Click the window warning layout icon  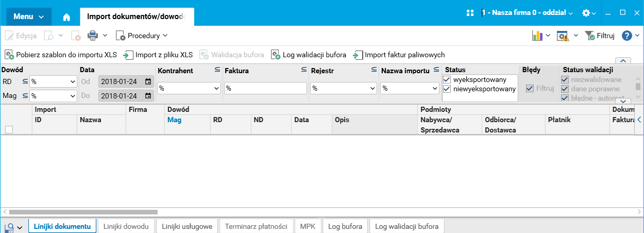click(x=563, y=36)
